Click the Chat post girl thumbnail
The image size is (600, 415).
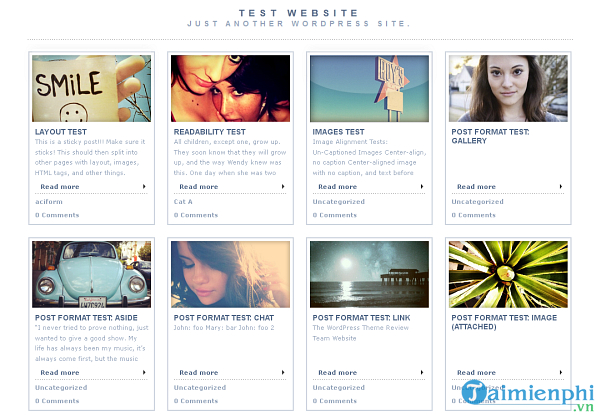[x=230, y=274]
